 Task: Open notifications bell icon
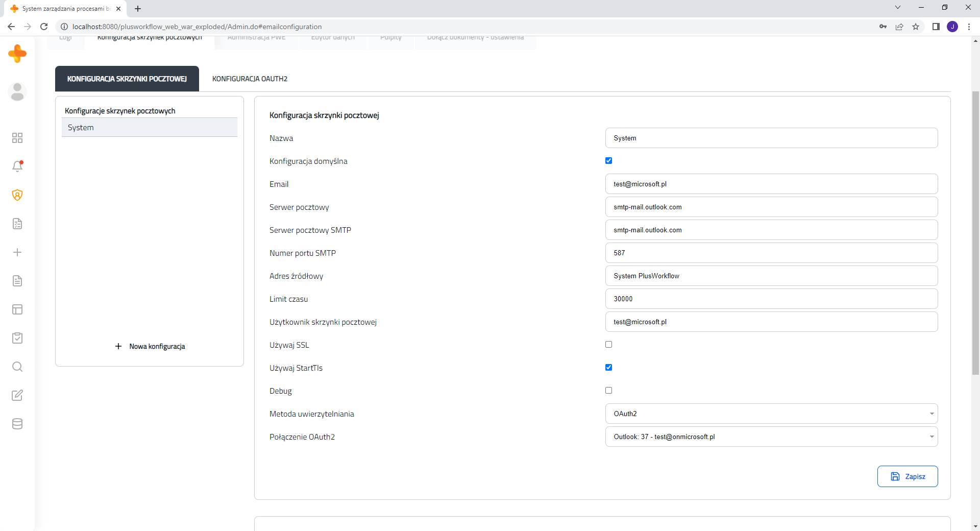click(17, 166)
